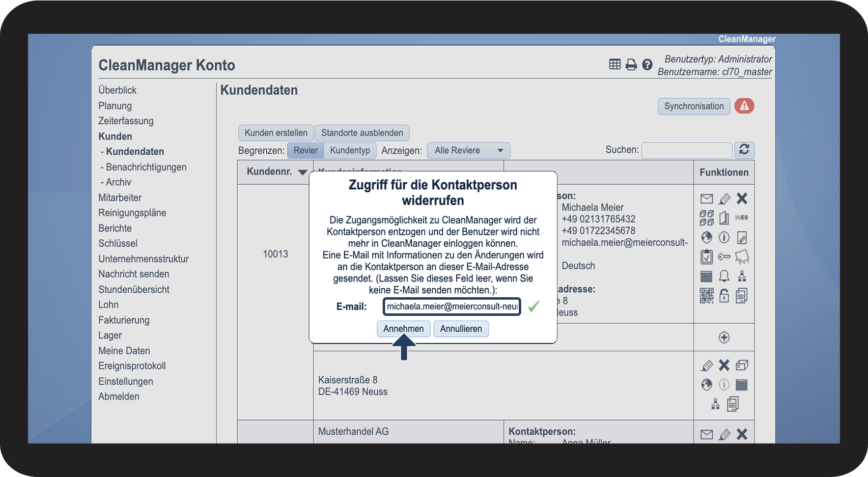Click org-chart people icon in Kaiserstraße 8 row

pos(715,404)
